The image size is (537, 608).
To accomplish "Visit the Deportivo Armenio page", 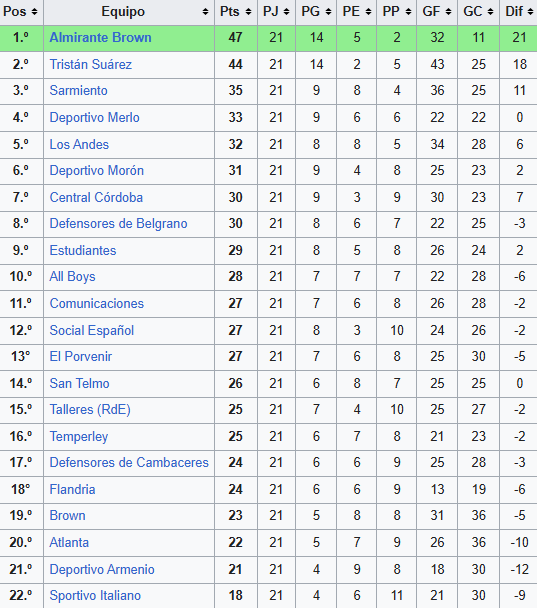I will [102, 569].
